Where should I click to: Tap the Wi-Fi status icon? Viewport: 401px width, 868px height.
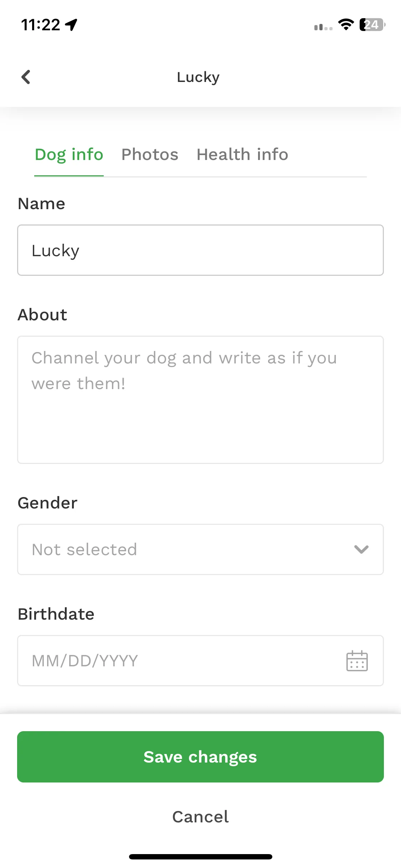[x=346, y=25]
